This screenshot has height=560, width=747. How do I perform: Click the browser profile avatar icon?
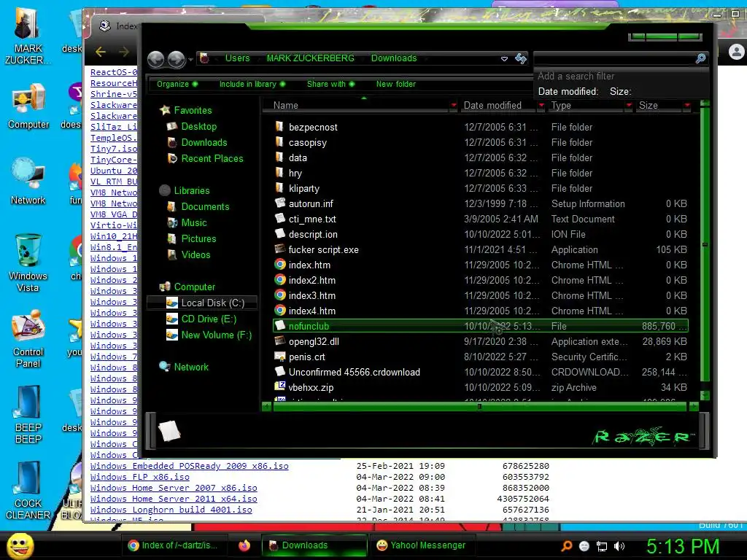pos(737,52)
